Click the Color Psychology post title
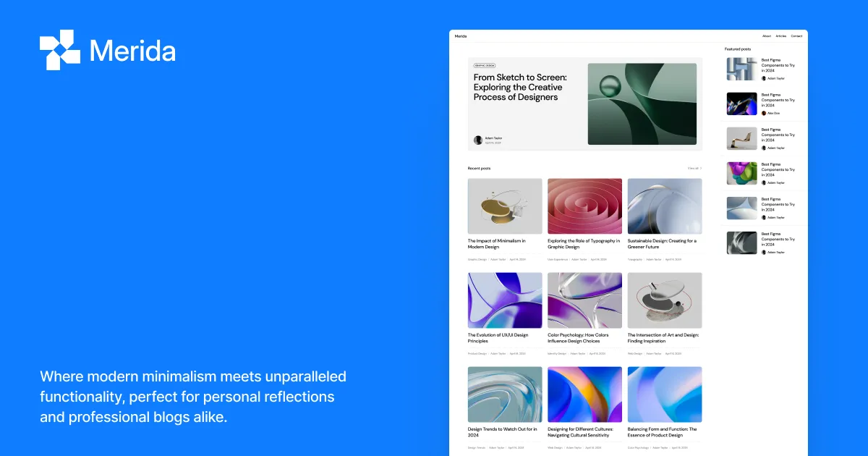Screen dimensions: 868x456 coord(579,338)
